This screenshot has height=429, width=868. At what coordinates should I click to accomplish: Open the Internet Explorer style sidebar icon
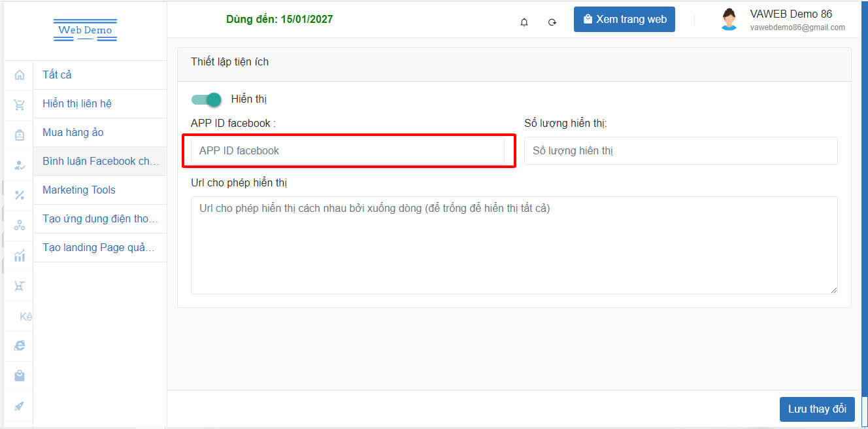click(20, 345)
